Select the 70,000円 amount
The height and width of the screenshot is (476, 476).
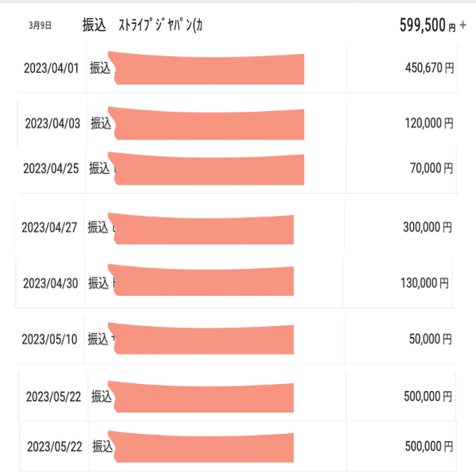pos(432,168)
